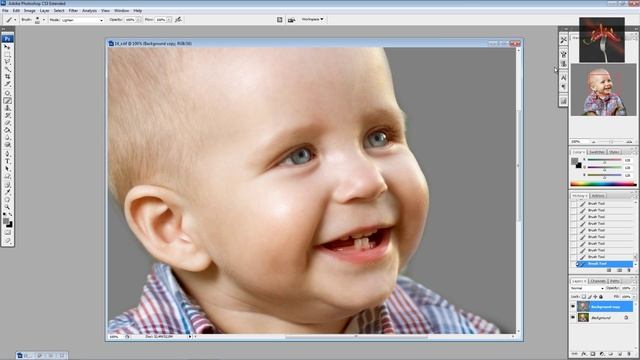Click the selected Brush Tool history state

[604, 264]
